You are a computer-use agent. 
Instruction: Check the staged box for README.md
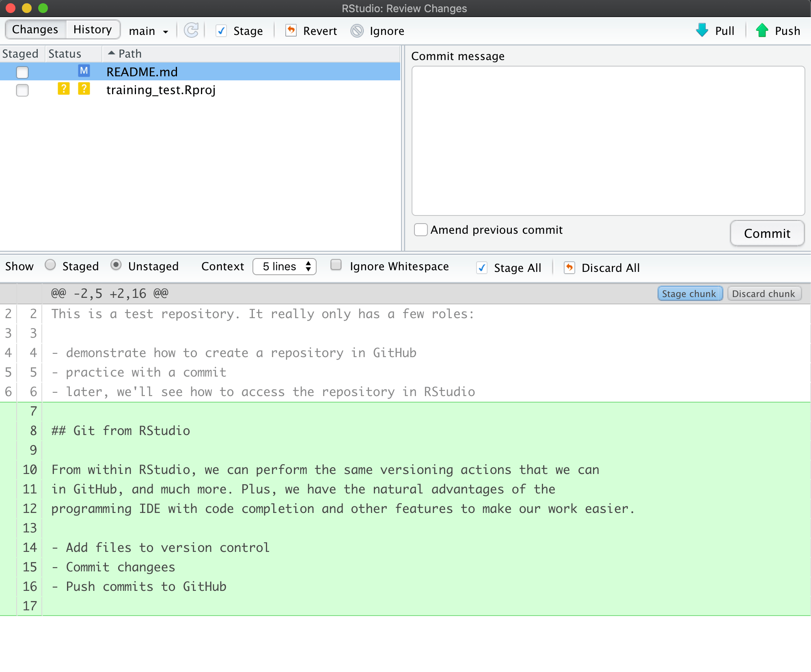[x=22, y=72]
